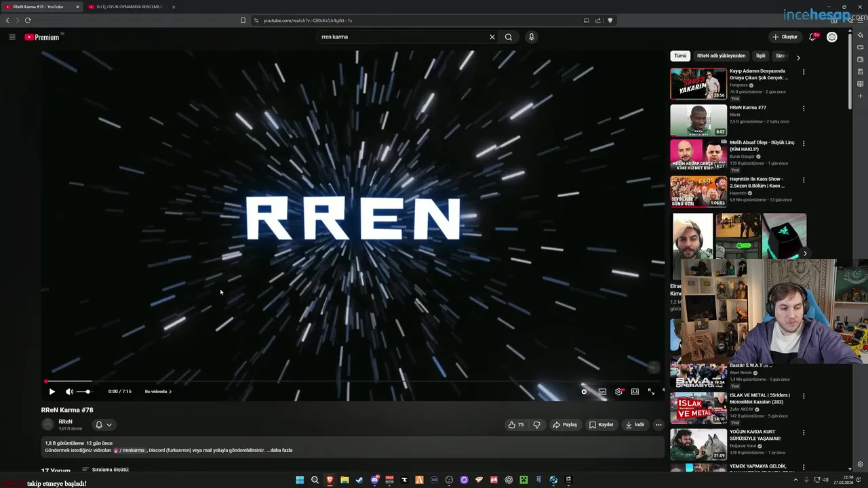Open a new browser tab
This screenshot has height=488, width=868.
coord(174,7)
